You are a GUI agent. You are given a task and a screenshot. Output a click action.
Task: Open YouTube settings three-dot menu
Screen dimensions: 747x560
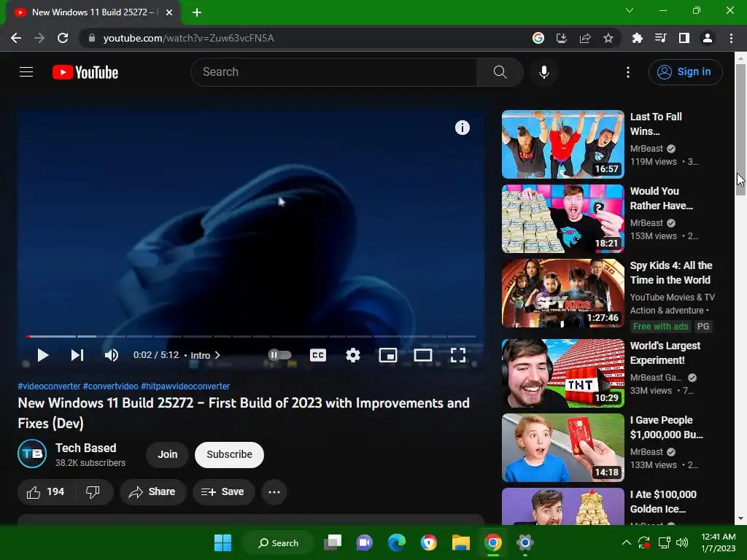click(x=628, y=72)
